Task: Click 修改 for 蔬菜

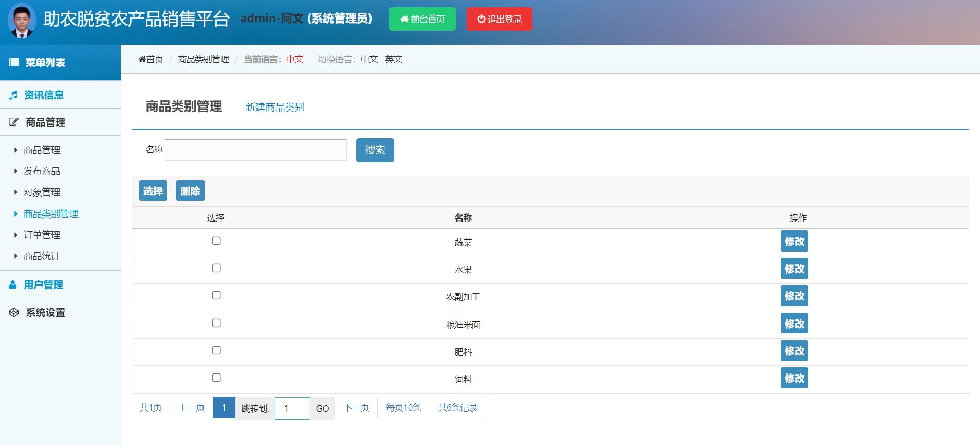Action: (794, 241)
